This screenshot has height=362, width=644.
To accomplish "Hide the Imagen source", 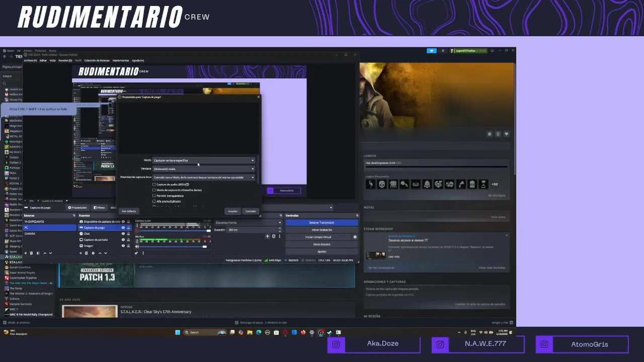I will pyautogui.click(x=123, y=246).
